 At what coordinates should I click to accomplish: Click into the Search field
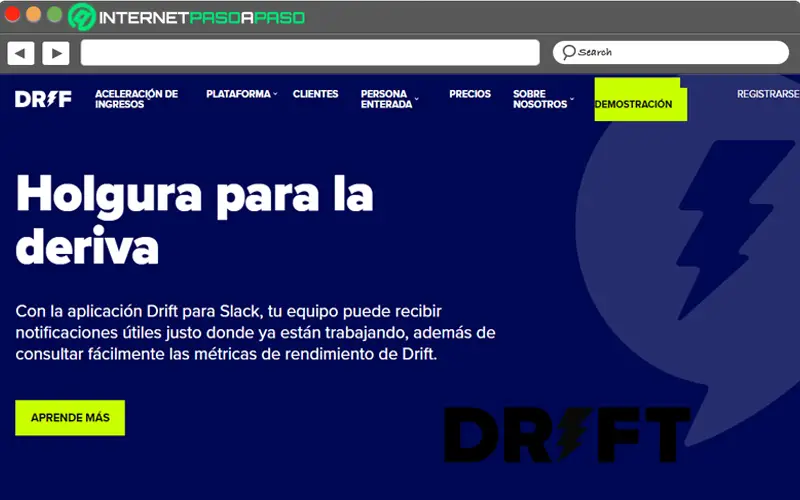670,53
